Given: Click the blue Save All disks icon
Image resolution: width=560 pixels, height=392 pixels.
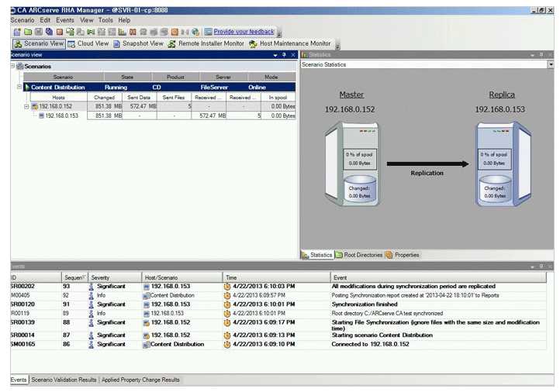Looking at the screenshot, I should tap(50, 32).
